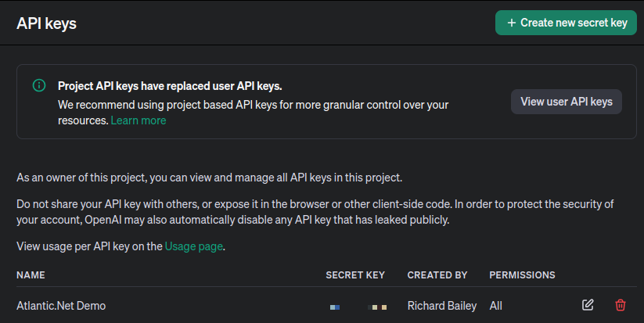The width and height of the screenshot is (644, 323).
Task: Delete the Atlantic.Net Demo key
Action: [x=621, y=305]
